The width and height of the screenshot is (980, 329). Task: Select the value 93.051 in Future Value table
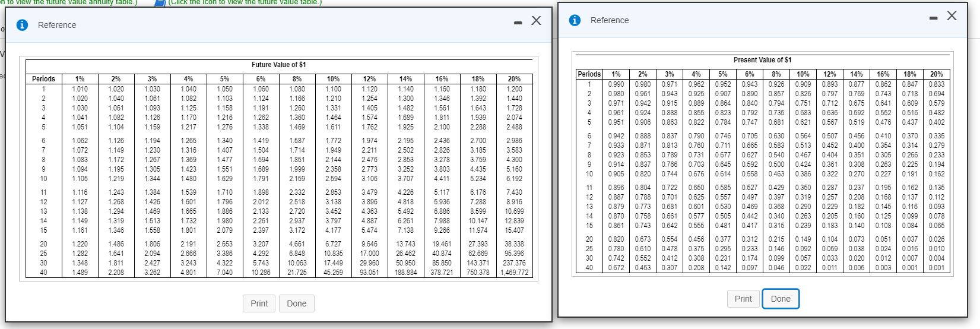coord(369,273)
